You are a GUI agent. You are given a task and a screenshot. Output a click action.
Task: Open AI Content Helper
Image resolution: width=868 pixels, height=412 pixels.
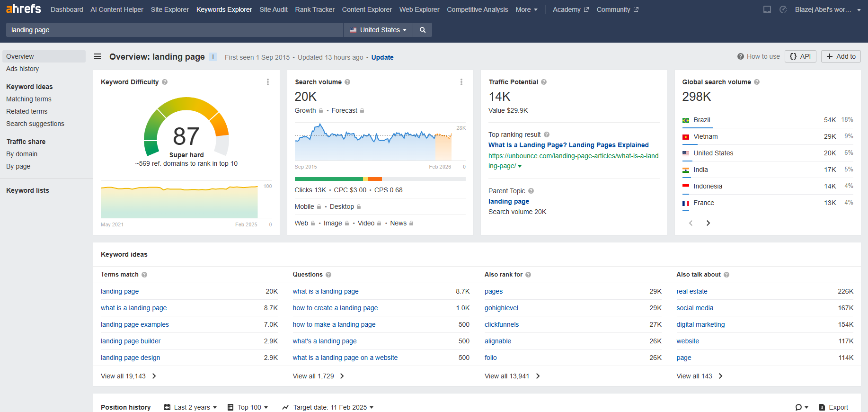(x=117, y=9)
